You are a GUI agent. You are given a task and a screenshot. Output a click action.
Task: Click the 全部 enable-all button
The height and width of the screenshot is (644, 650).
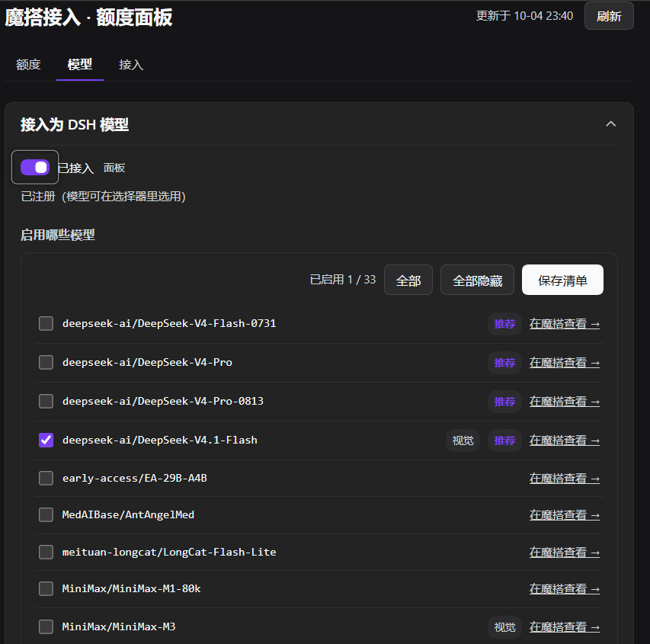coord(408,280)
